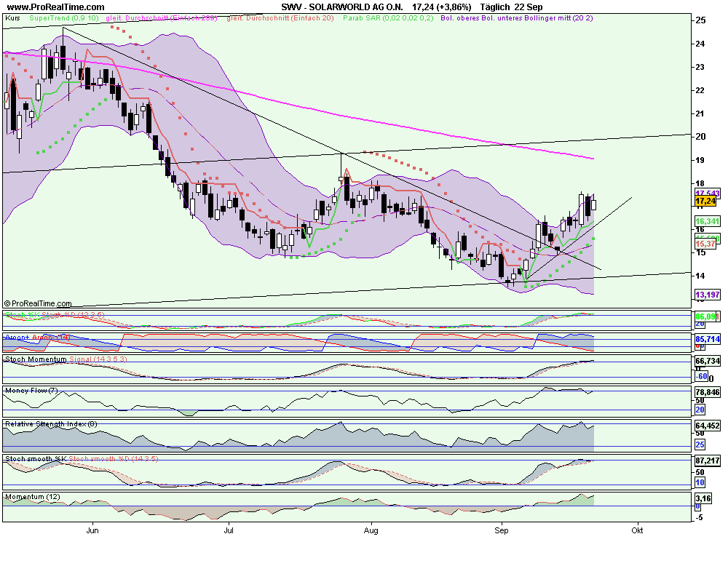Click the price value 17,24 (+3,86%) in the header

[442, 7]
